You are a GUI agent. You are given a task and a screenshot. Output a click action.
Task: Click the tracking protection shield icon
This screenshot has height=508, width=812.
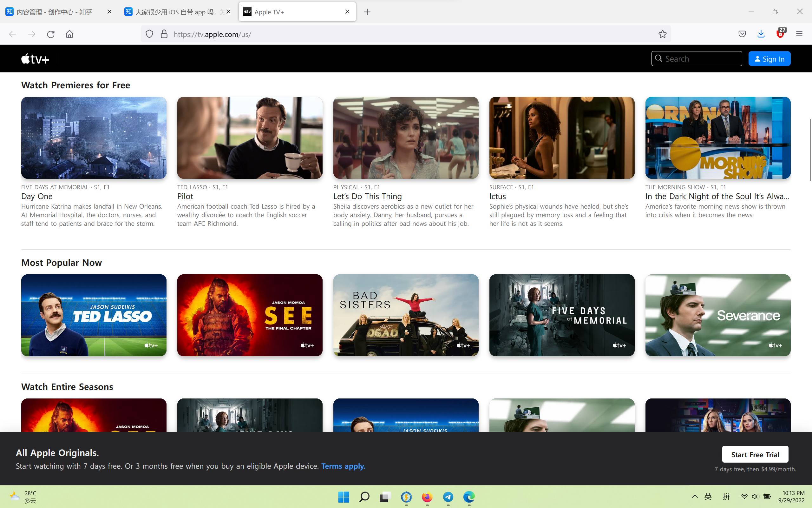[x=149, y=34]
